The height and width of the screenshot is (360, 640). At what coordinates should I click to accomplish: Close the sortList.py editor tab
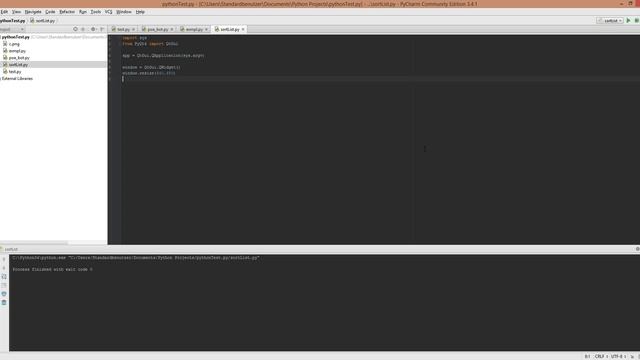click(x=243, y=29)
